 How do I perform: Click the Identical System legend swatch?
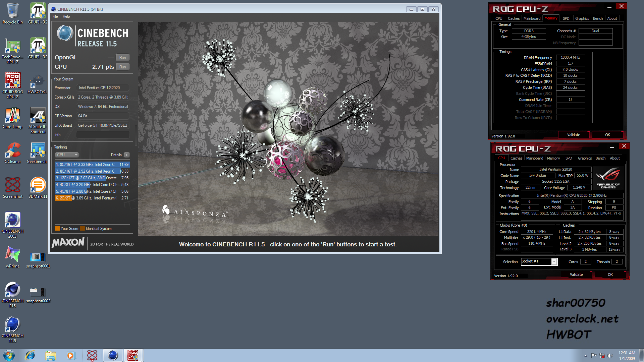click(82, 229)
